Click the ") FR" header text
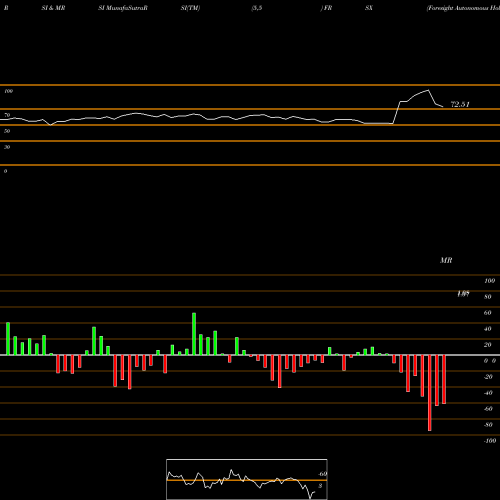 (327, 8)
